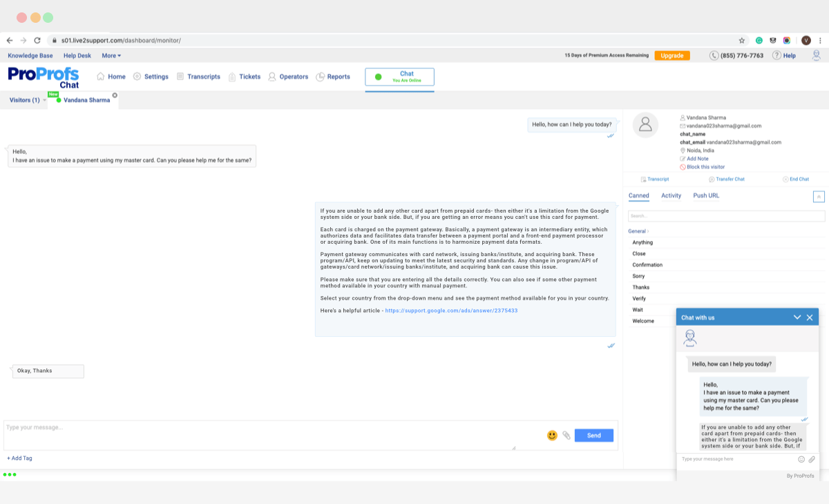Click the emoji smiley icon in operator message box
This screenshot has width=829, height=504.
coord(552,436)
